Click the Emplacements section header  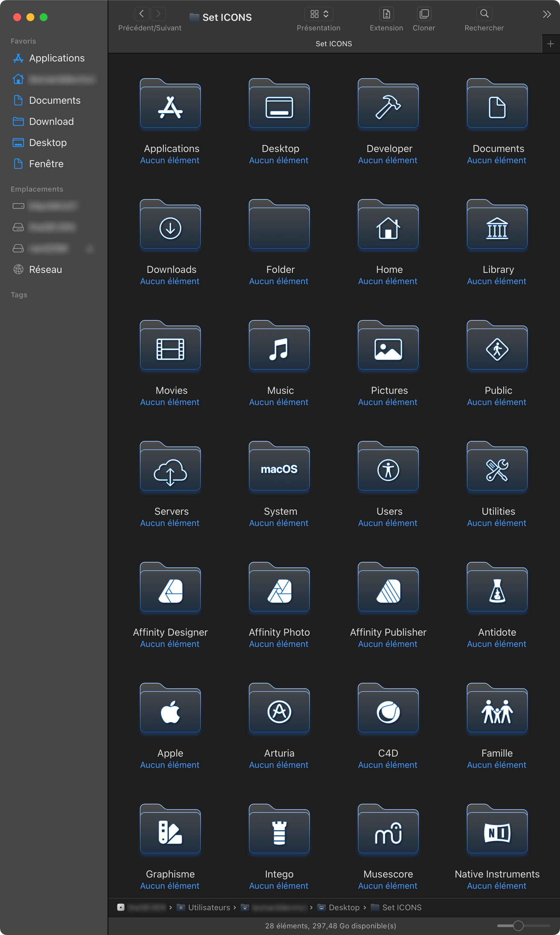pos(37,189)
